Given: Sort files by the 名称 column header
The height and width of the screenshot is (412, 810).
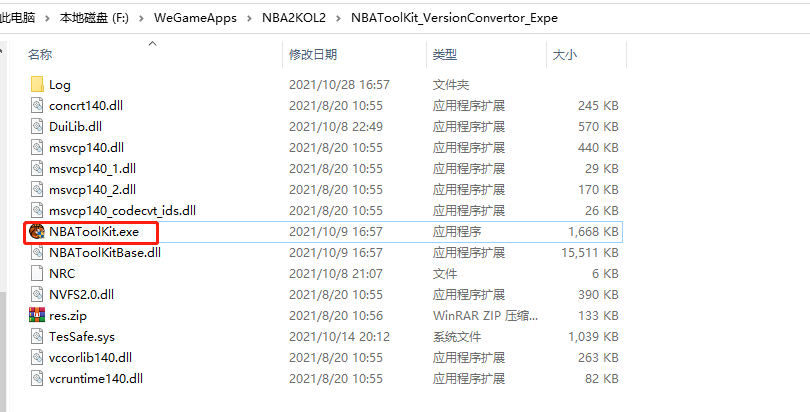Looking at the screenshot, I should click(x=40, y=55).
